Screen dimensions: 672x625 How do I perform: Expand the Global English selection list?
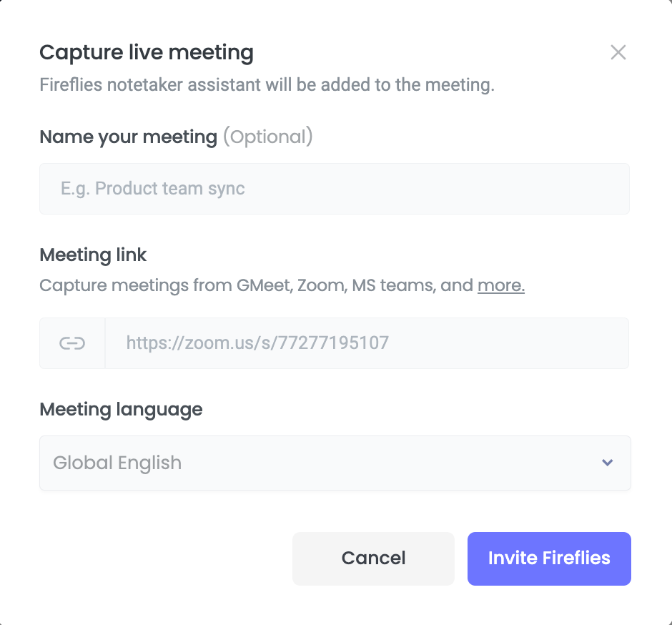[335, 463]
